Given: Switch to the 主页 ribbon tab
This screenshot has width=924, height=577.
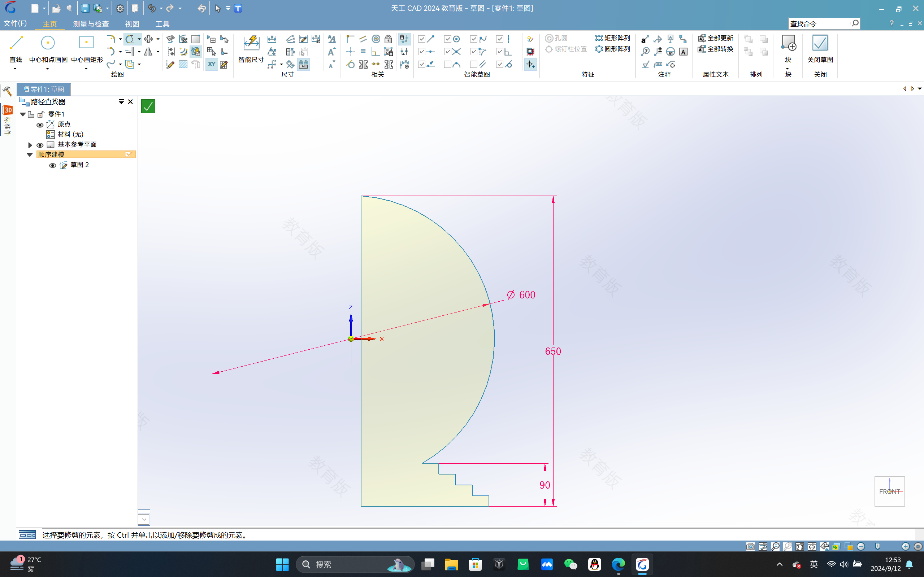Looking at the screenshot, I should pos(49,24).
